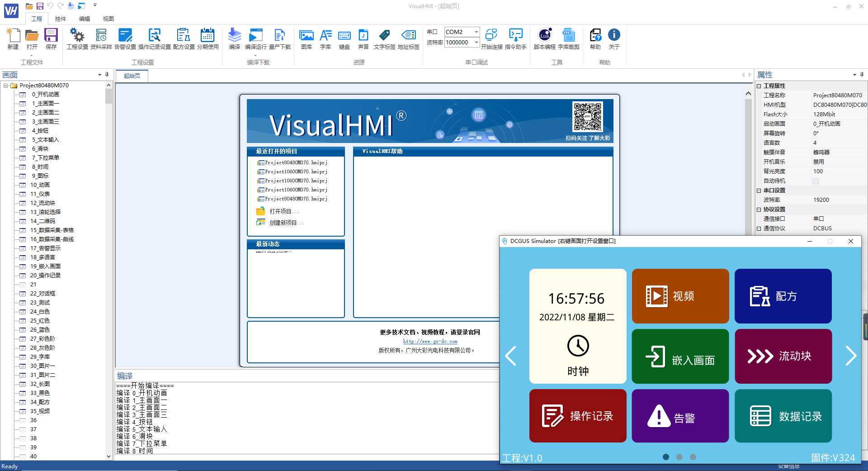Image resolution: width=868 pixels, height=471 pixels.
Task: Open the 画面 panel dropdown arrow
Action: pos(99,75)
